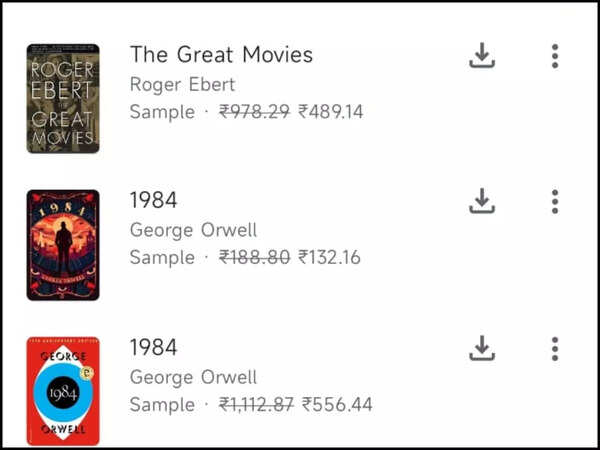
Task: Click author name Roger Ebert
Action: [182, 84]
